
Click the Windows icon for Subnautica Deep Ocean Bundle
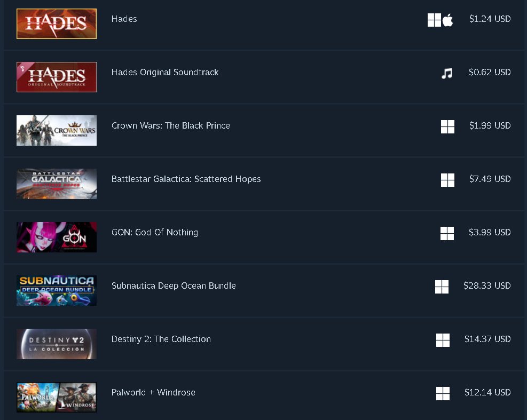(x=442, y=287)
